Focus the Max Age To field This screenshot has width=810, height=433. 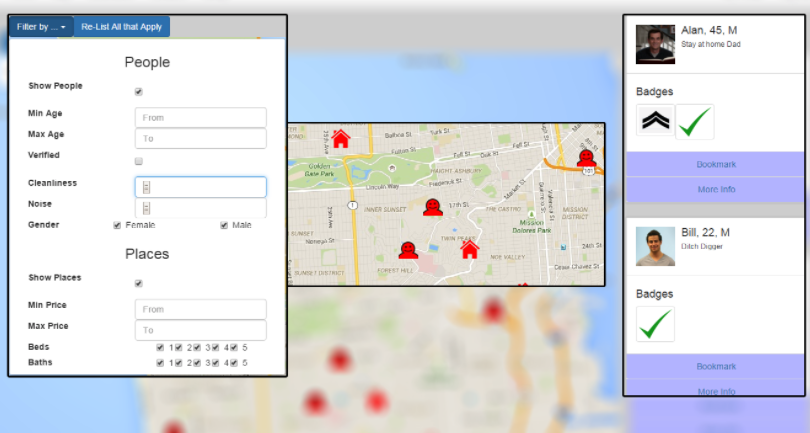click(x=200, y=138)
